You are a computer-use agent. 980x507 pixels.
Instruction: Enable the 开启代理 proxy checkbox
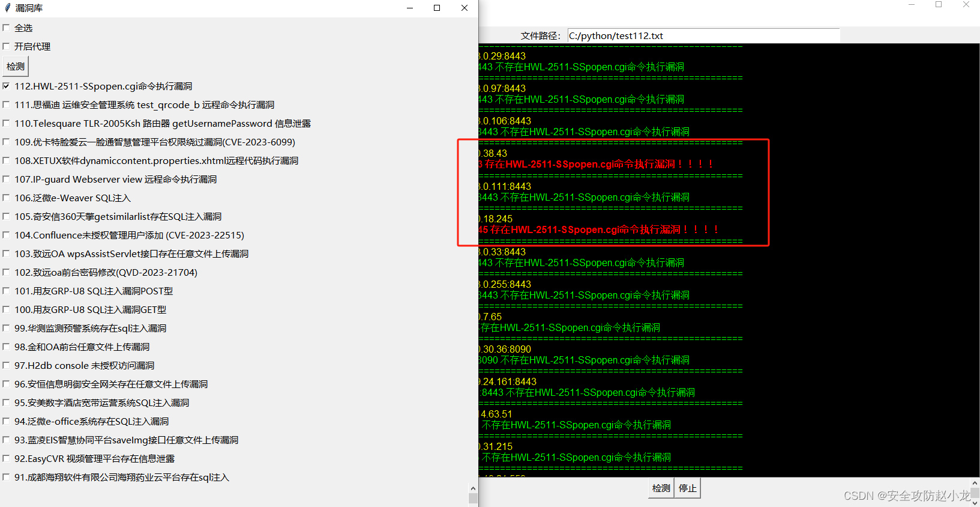tap(6, 46)
